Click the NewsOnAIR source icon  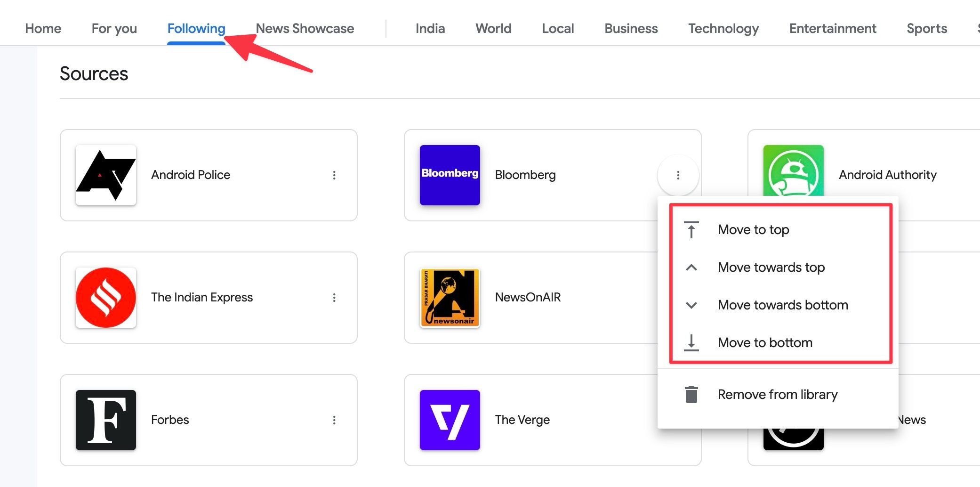tap(450, 297)
